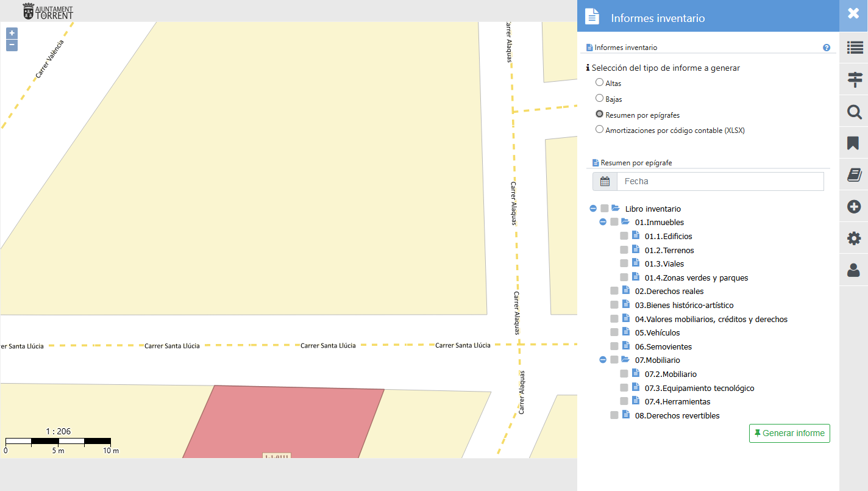This screenshot has width=868, height=491.
Task: Open the layer list icon in sidebar
Action: coord(854,48)
